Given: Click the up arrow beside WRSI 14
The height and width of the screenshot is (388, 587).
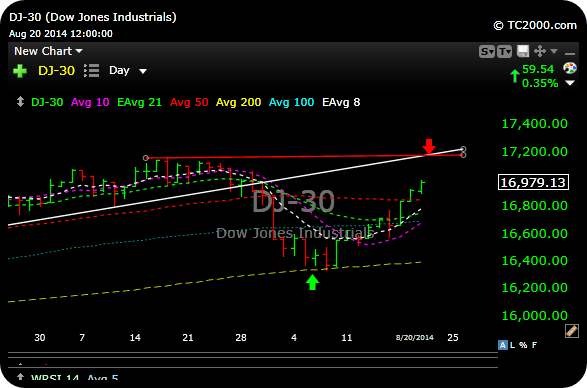Looking at the screenshot, I should [x=20, y=377].
